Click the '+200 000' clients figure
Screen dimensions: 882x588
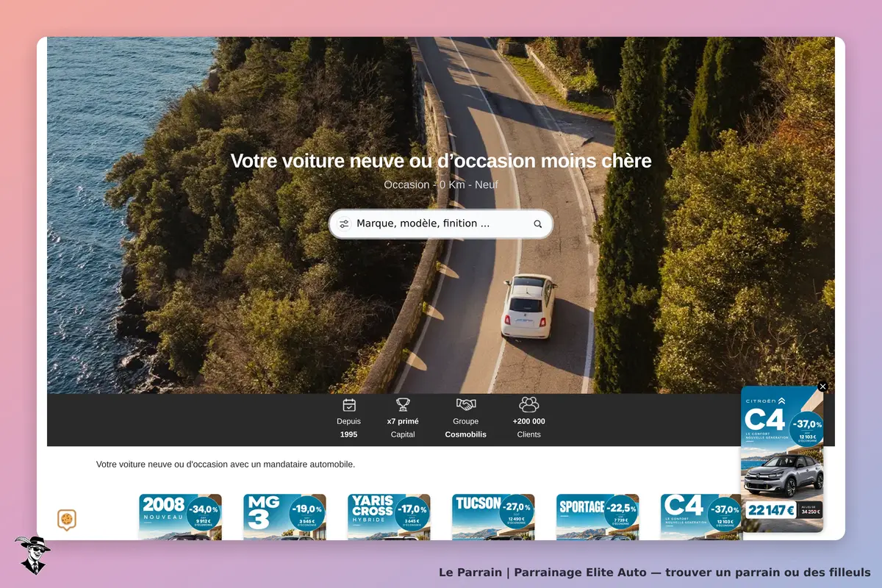[x=528, y=421]
